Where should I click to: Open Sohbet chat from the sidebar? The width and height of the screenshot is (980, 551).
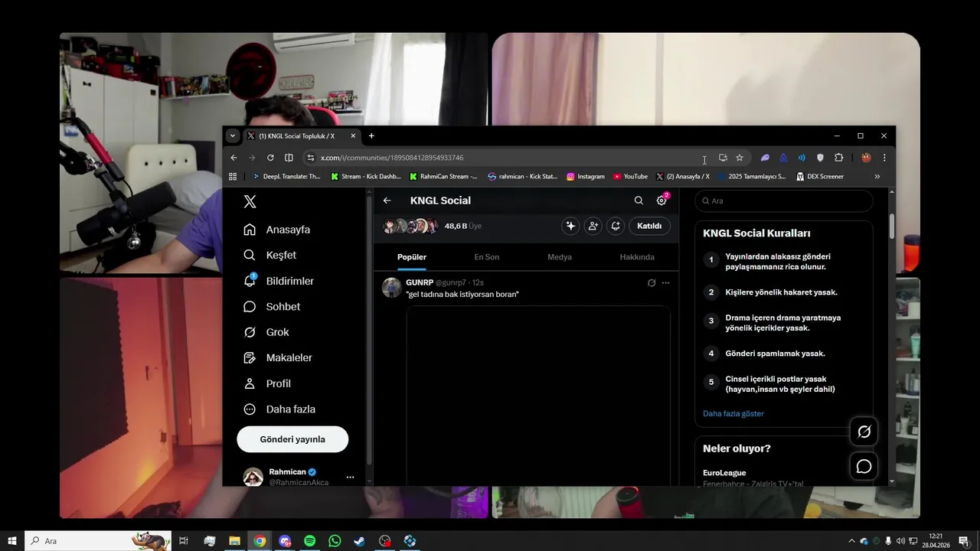point(272,306)
